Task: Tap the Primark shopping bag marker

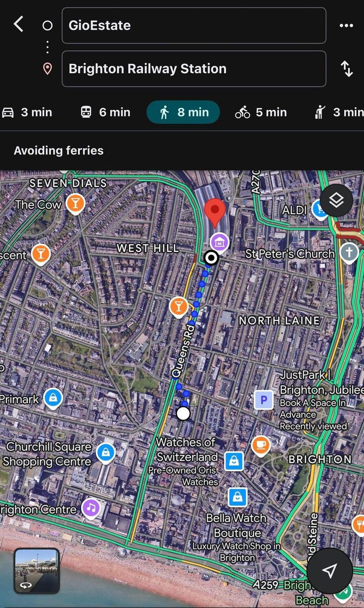Action: coord(52,397)
